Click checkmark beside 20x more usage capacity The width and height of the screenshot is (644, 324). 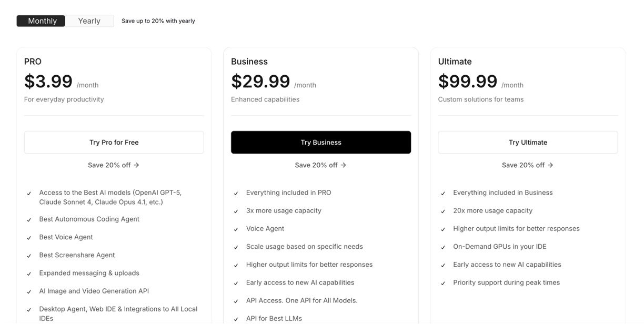pyautogui.click(x=443, y=211)
